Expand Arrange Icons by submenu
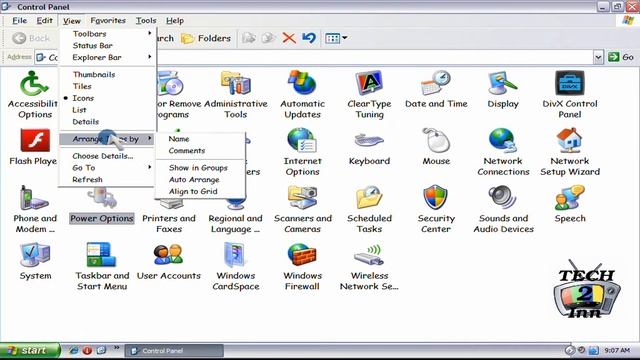The width and height of the screenshot is (640, 360). pyautogui.click(x=108, y=139)
